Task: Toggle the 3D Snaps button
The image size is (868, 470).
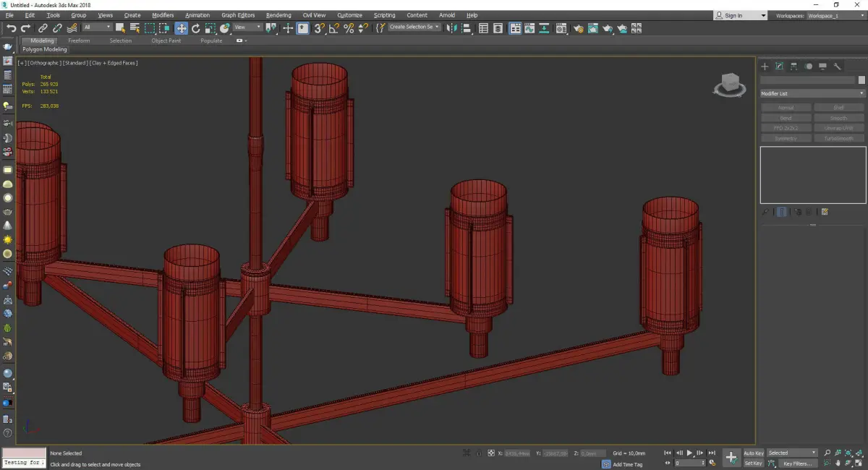Action: (x=319, y=28)
